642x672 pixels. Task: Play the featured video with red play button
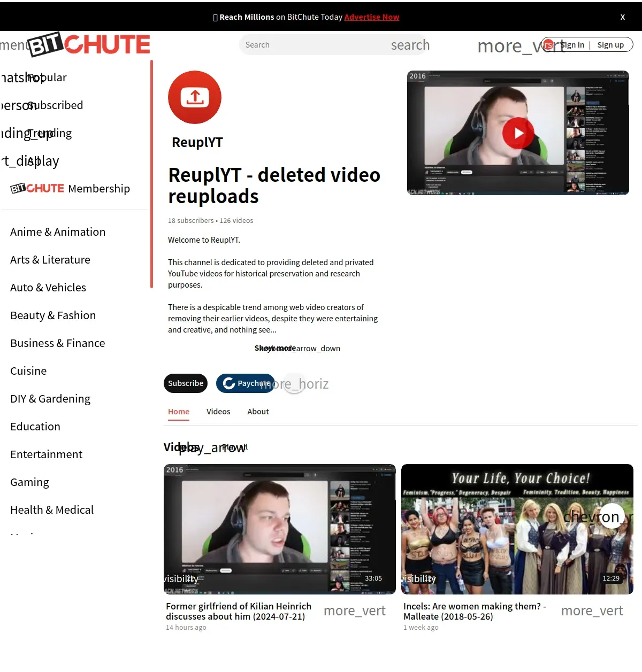(518, 133)
